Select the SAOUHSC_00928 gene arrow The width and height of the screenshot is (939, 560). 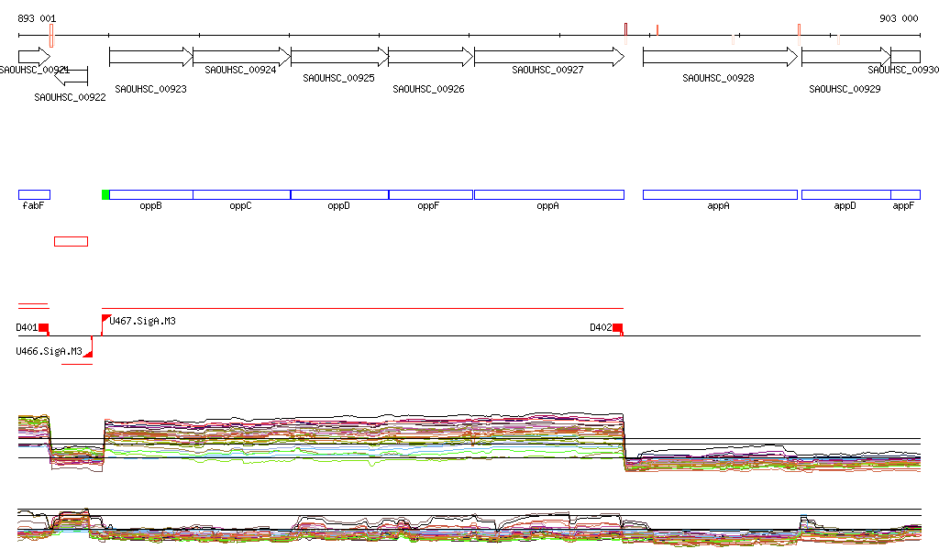(x=720, y=57)
